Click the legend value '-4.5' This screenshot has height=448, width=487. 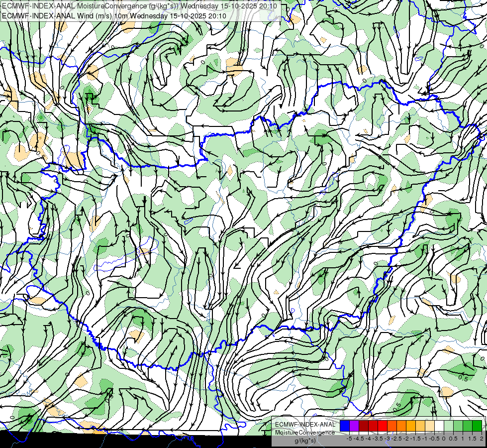point(359,439)
